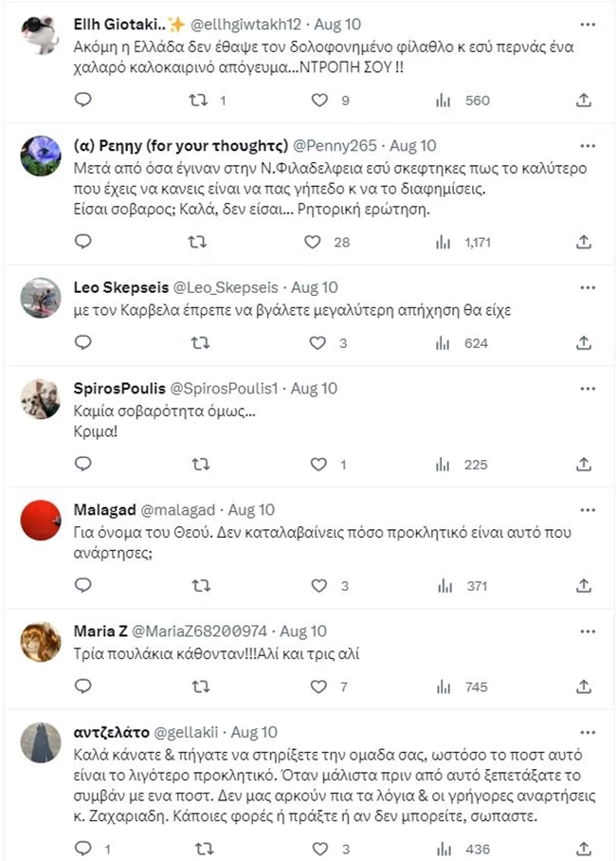Open Aug 10 timestamp on Maria Z's tweet
This screenshot has width=616, height=861.
pyautogui.click(x=303, y=631)
